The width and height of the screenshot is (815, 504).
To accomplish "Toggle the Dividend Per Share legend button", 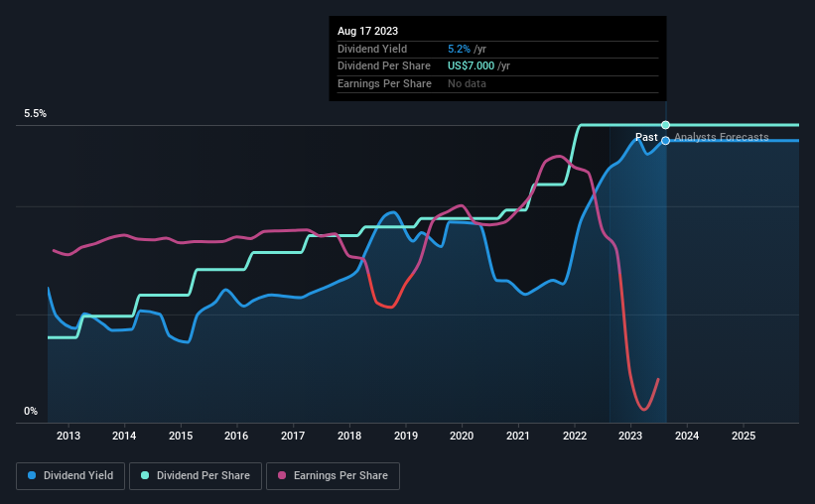I will [x=196, y=476].
